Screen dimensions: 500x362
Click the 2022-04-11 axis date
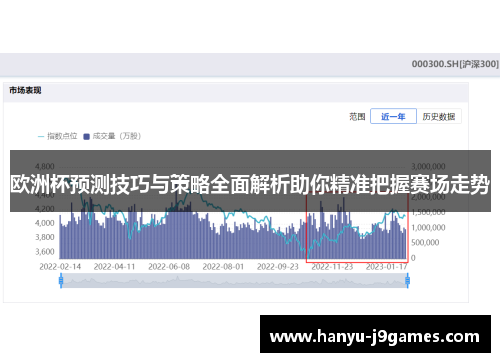point(114,267)
